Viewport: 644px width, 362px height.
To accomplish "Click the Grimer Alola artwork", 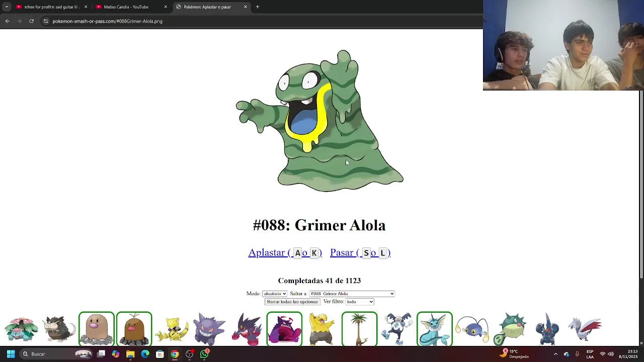I will click(319, 121).
